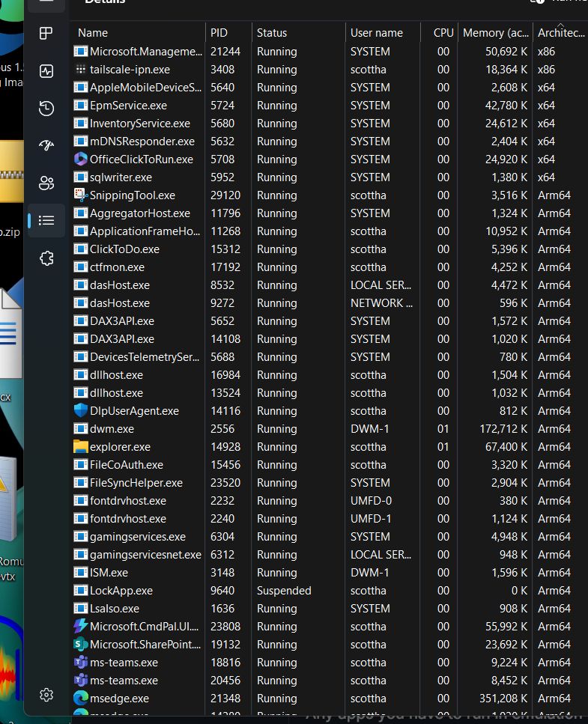Click the sqlwriter.exe process icon
The image size is (588, 724).
coord(80,177)
